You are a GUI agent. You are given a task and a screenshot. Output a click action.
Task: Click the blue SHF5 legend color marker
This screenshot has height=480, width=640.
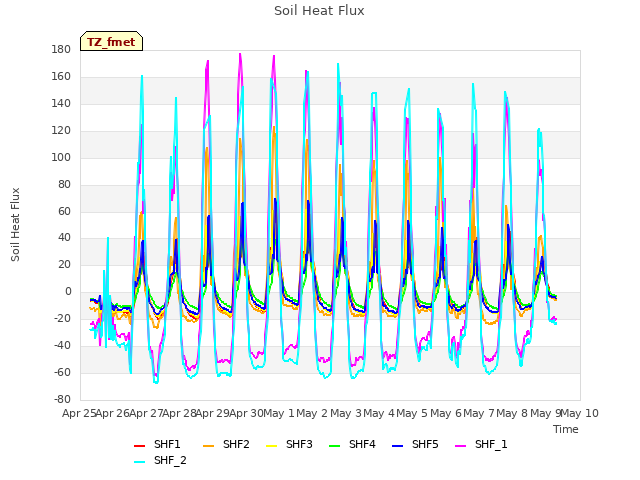(398, 446)
